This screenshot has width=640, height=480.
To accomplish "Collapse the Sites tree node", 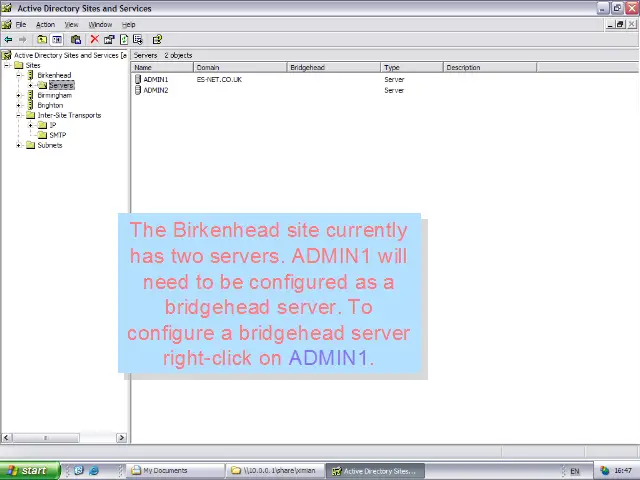I will [x=7, y=65].
